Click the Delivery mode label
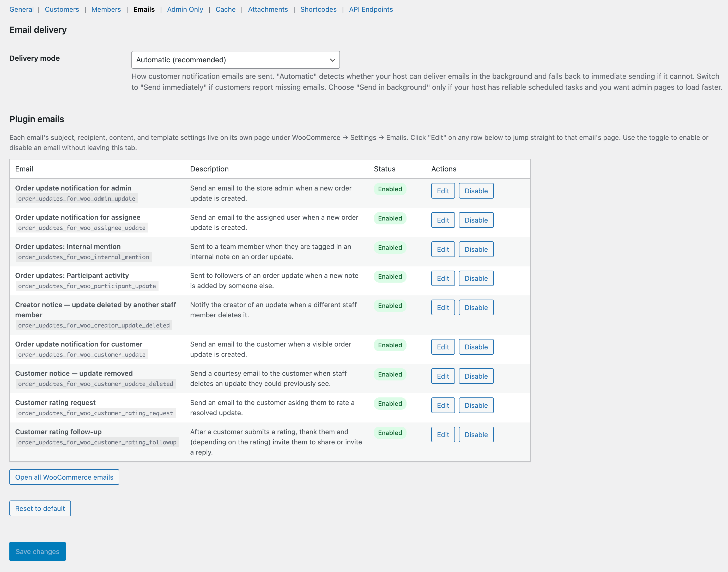Viewport: 728px width, 572px height. click(x=35, y=58)
